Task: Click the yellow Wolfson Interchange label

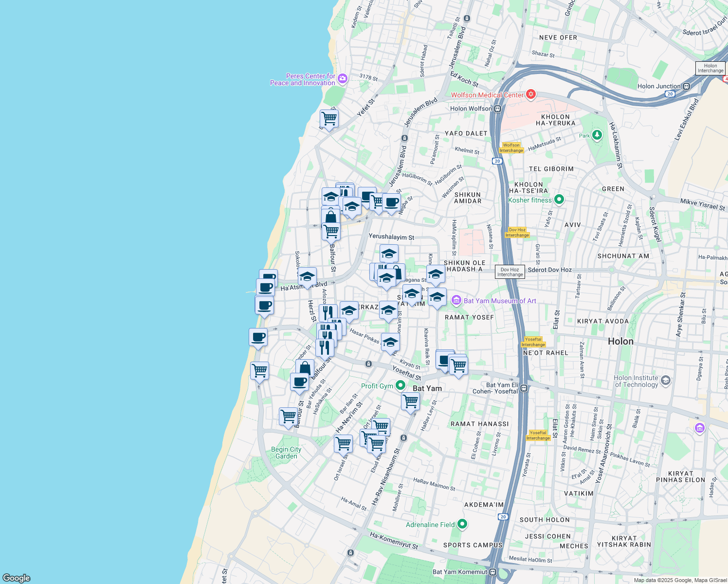Action: pos(511,148)
